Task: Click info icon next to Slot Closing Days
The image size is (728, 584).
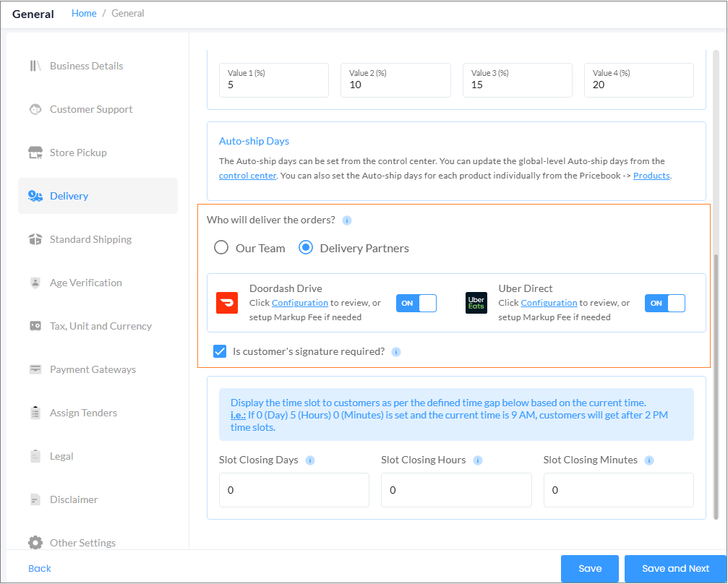Action: [x=310, y=460]
